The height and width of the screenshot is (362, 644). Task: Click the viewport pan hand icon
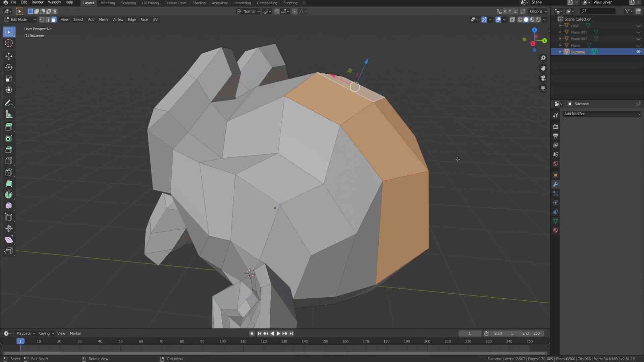pos(543,68)
